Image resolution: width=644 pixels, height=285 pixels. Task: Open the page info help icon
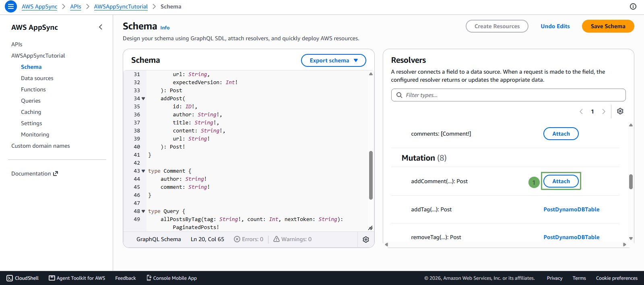tap(633, 6)
